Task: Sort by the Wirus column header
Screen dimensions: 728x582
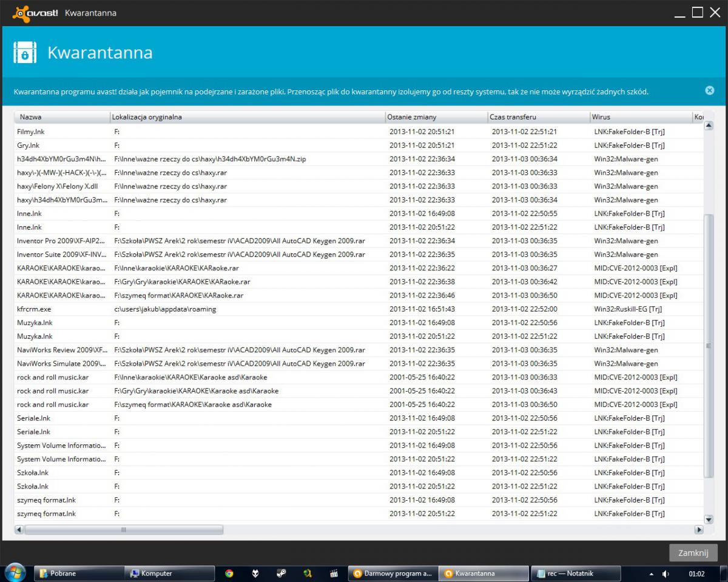Action: (x=641, y=117)
